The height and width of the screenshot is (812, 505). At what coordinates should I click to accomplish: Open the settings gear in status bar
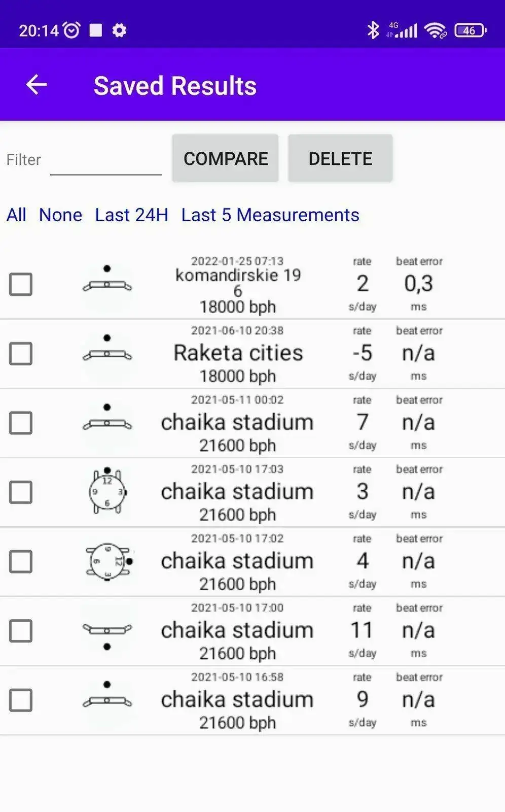[119, 30]
